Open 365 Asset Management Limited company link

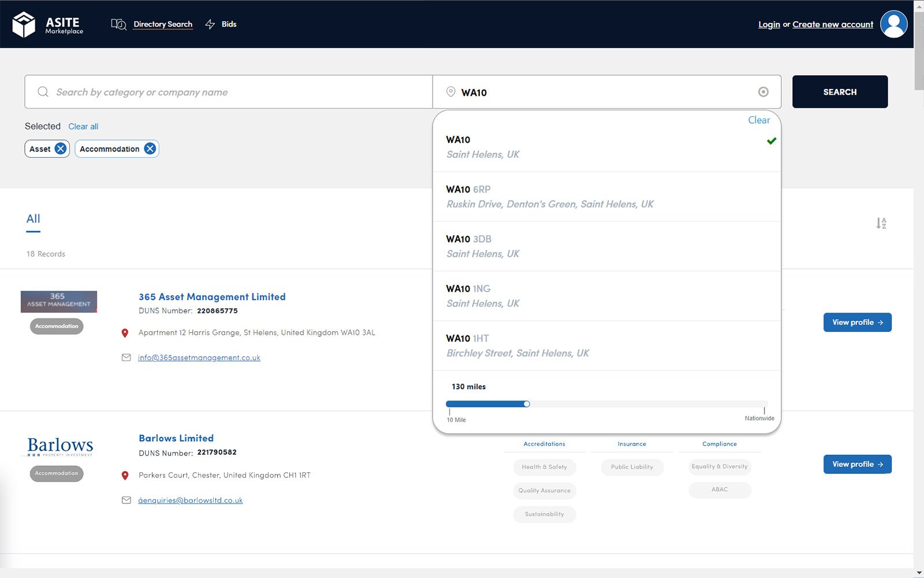pyautogui.click(x=212, y=297)
